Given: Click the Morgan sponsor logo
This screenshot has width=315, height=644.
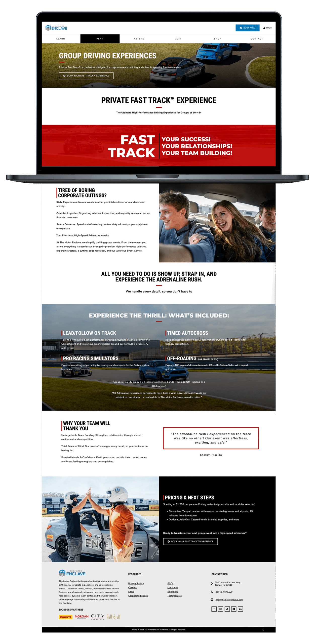Looking at the screenshot, I should (82, 617).
